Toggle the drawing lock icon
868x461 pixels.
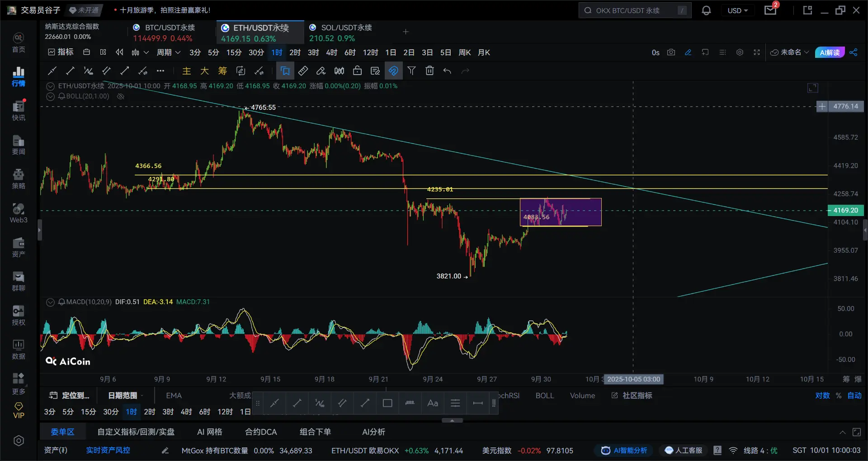point(357,71)
